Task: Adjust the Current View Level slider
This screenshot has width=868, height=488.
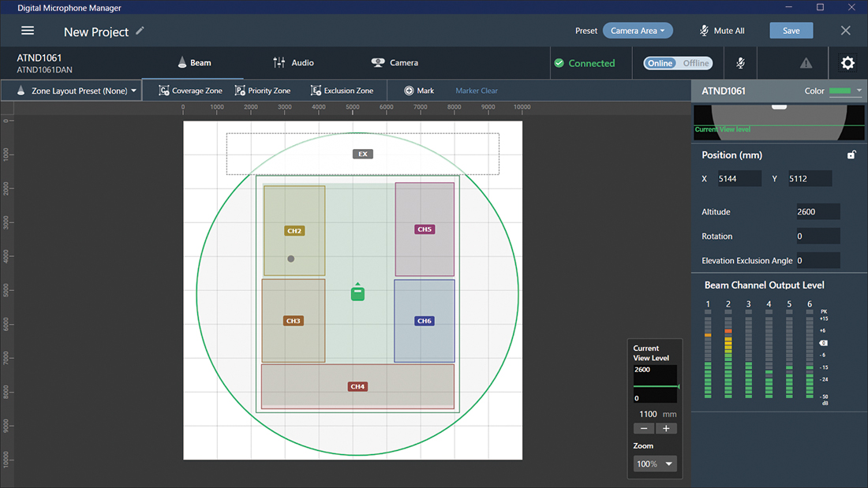Action: pyautogui.click(x=657, y=386)
